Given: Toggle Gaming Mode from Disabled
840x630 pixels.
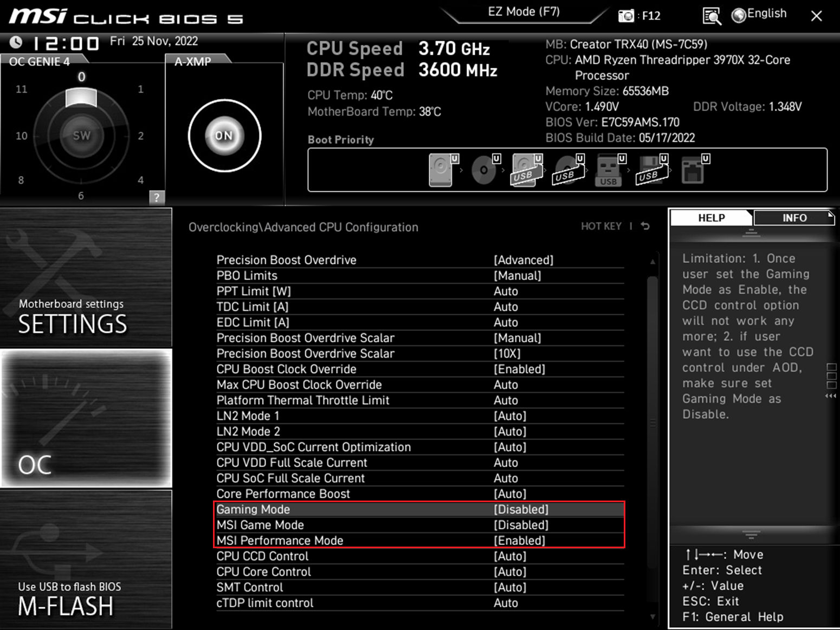Looking at the screenshot, I should click(x=420, y=509).
